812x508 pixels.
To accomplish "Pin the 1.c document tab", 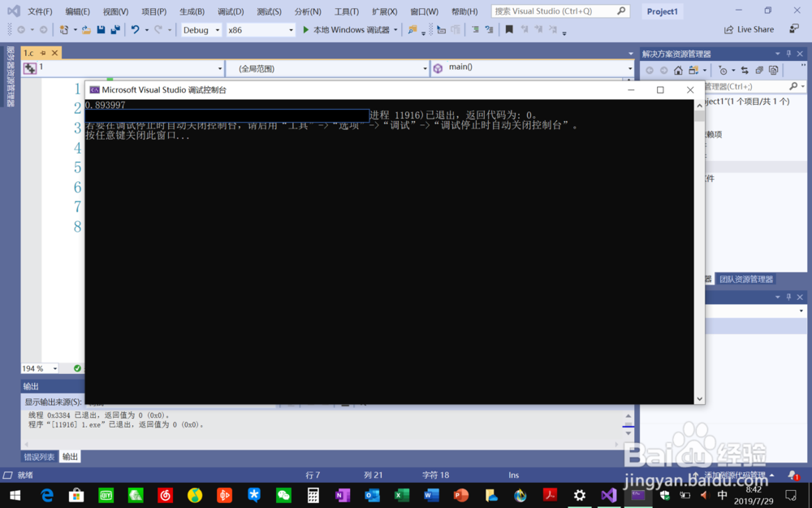I will pos(44,53).
